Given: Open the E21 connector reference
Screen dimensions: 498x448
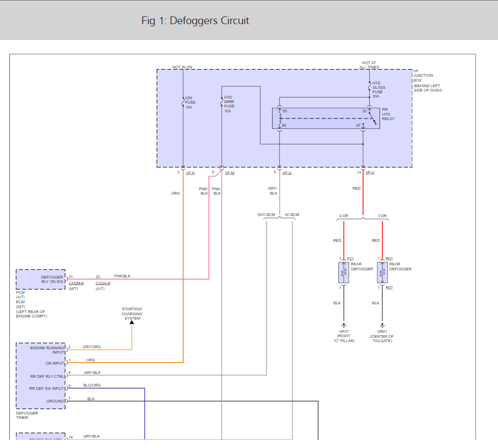Looking at the screenshot, I should 350,259.
